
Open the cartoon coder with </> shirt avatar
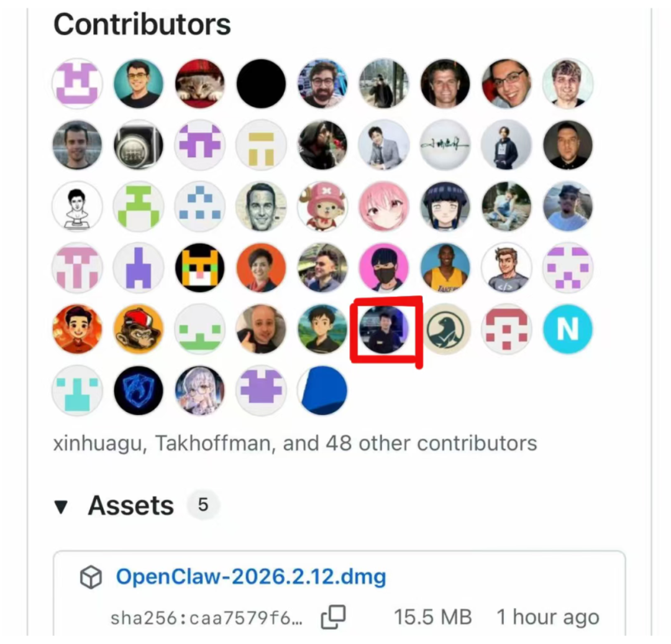[x=507, y=268]
